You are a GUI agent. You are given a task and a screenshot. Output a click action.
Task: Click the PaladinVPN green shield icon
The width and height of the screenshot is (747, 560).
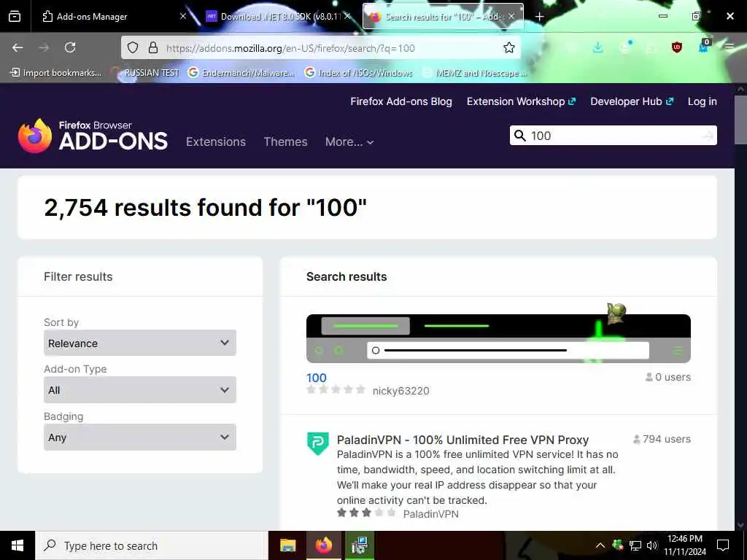pos(318,443)
